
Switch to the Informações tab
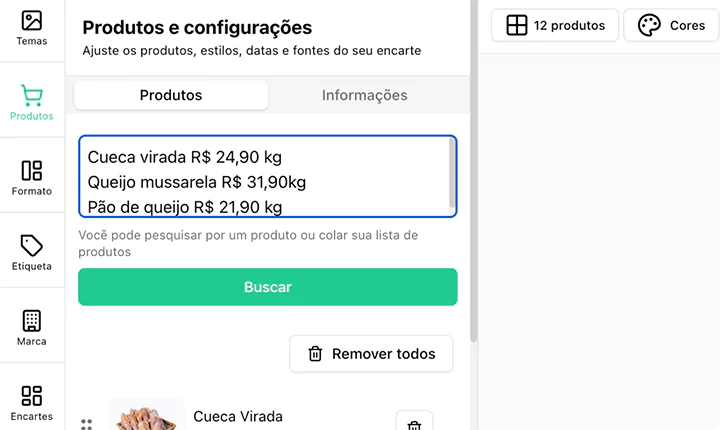point(364,95)
